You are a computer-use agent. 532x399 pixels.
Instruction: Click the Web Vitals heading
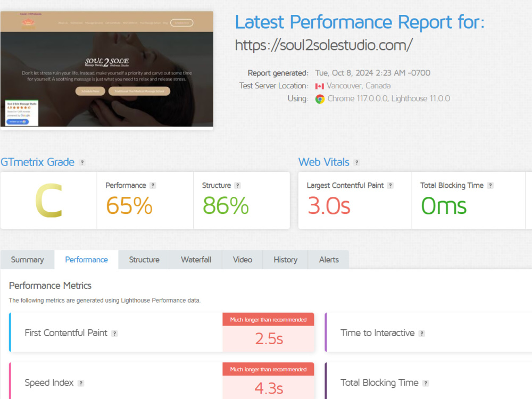(323, 162)
